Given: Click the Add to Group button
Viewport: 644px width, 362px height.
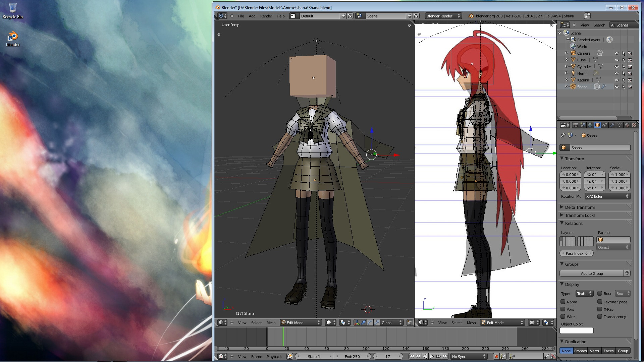Looking at the screenshot, I should coord(592,273).
